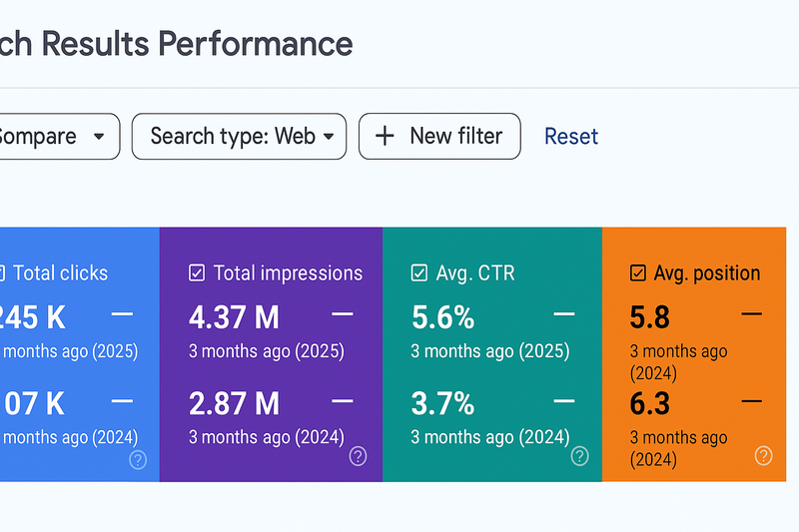
Task: Click plus icon in New filter
Action: point(385,137)
